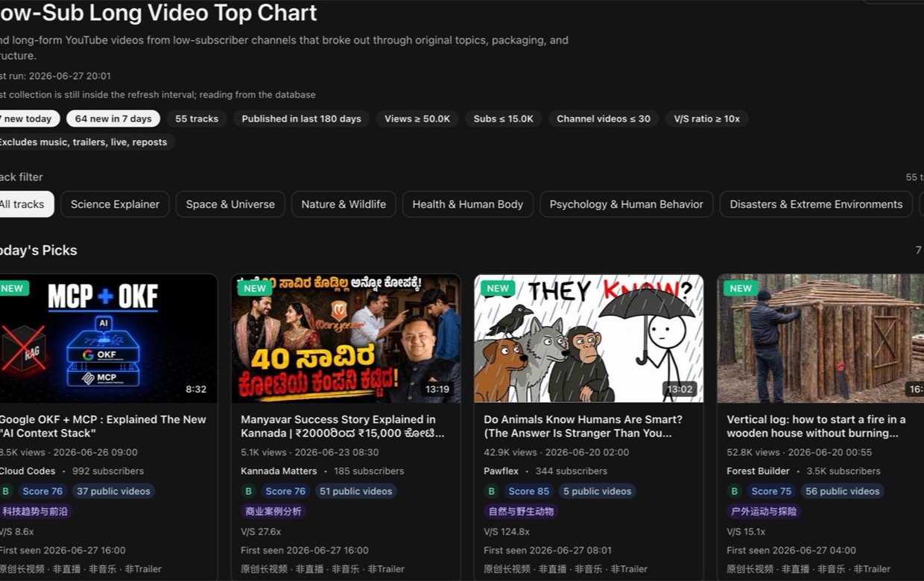924x581 pixels.
Task: Click the 'Channel videos ≤ 30' chip
Action: click(x=604, y=118)
